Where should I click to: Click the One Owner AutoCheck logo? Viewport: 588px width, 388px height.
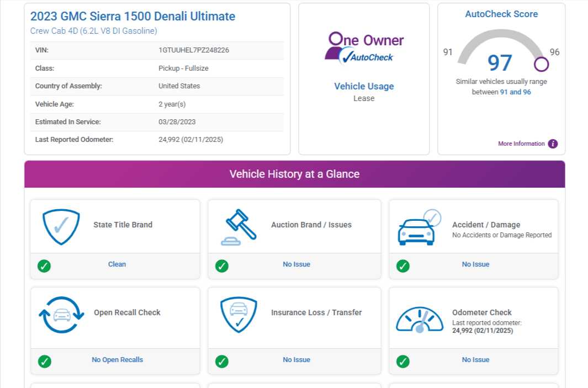click(x=364, y=47)
